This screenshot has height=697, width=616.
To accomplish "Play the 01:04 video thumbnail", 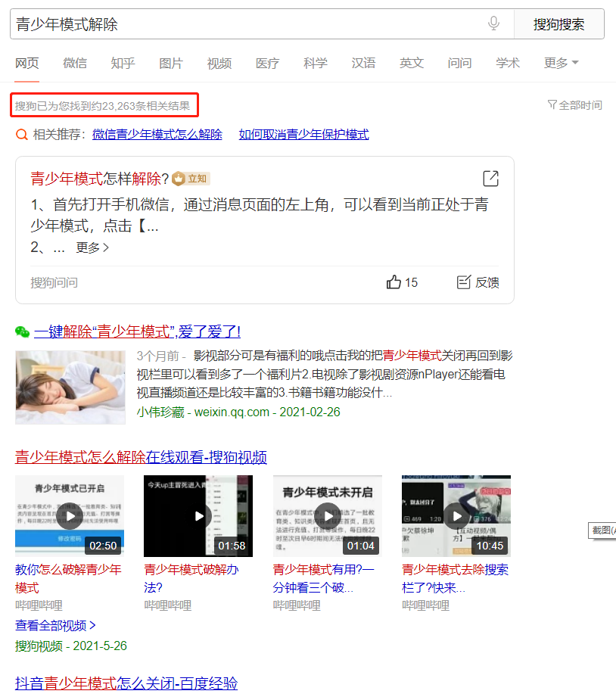I will 328,515.
